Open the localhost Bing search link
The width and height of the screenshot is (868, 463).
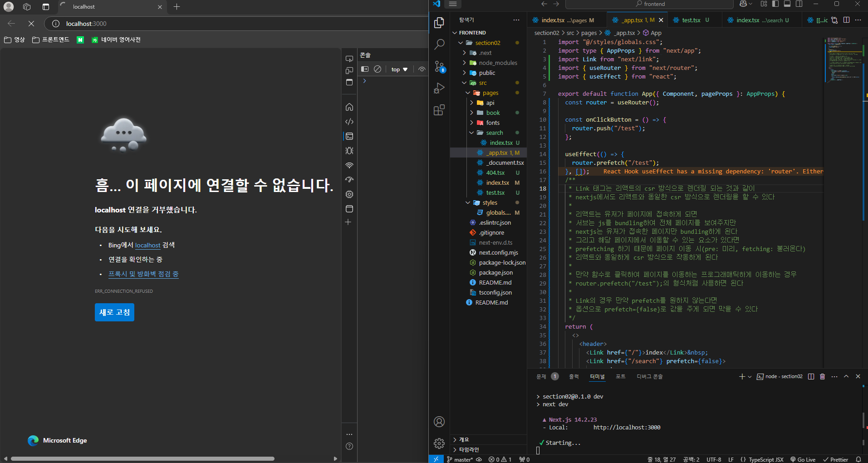tap(148, 245)
